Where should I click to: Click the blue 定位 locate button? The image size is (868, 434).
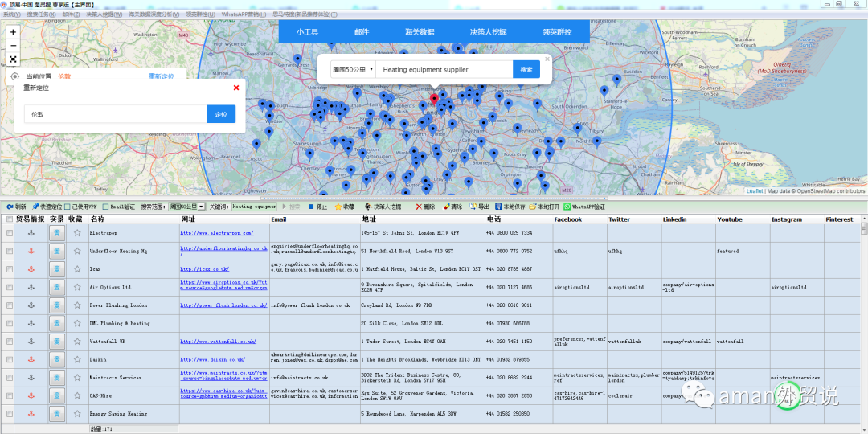click(221, 114)
